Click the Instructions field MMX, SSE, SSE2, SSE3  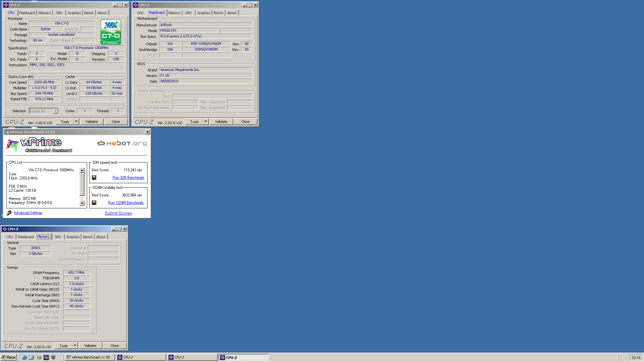tap(77, 67)
